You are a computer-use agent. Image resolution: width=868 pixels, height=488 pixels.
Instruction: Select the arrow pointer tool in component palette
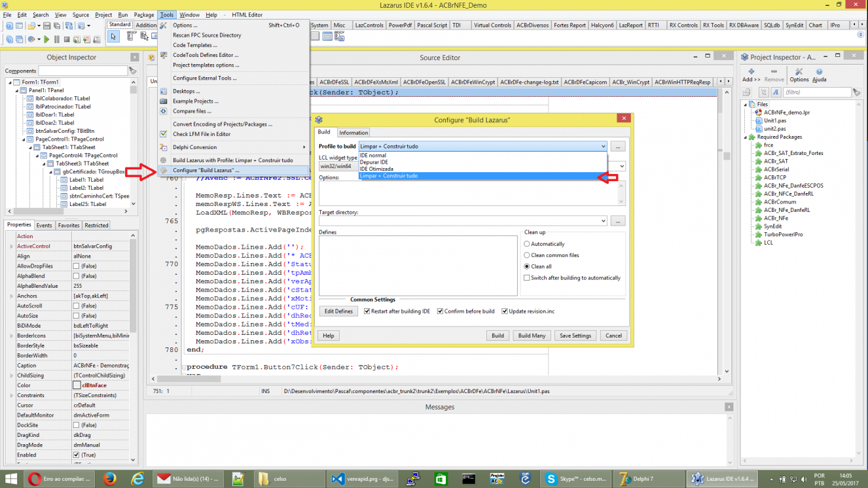114,37
